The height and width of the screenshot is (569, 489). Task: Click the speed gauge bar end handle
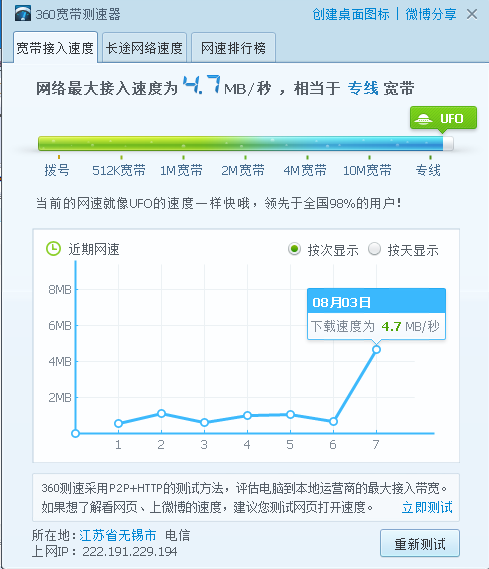(448, 143)
